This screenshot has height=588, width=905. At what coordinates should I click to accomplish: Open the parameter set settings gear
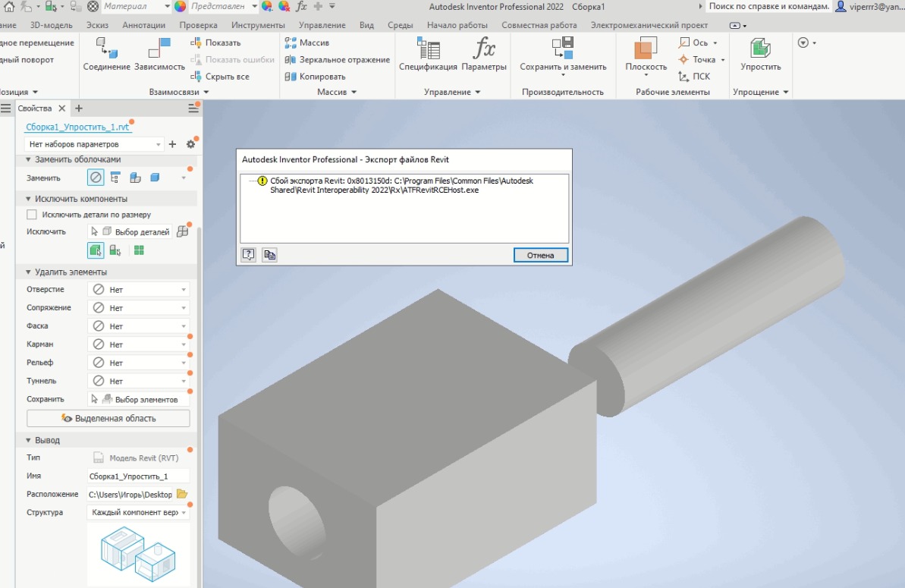pyautogui.click(x=190, y=144)
